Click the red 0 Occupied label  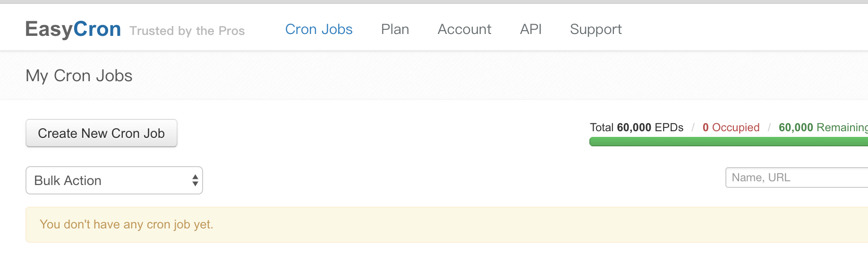731,127
